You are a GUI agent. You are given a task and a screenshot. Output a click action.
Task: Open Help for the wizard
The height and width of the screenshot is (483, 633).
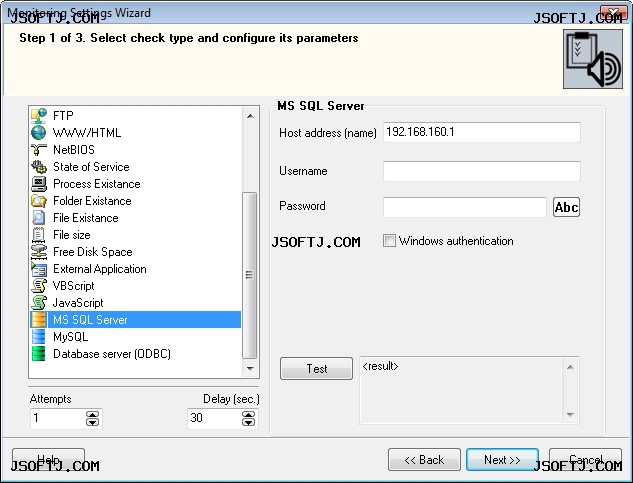tap(48, 460)
